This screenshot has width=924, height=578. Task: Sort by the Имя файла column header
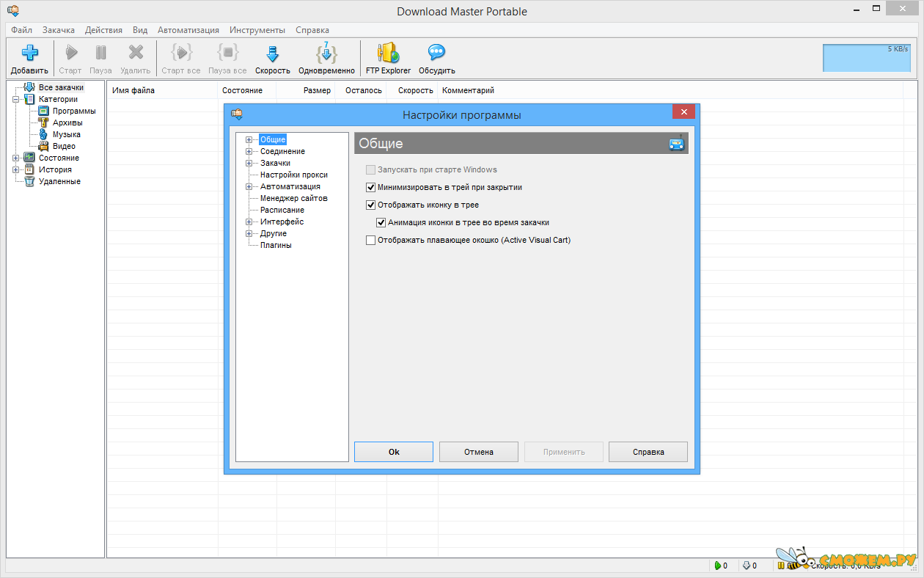click(x=163, y=90)
